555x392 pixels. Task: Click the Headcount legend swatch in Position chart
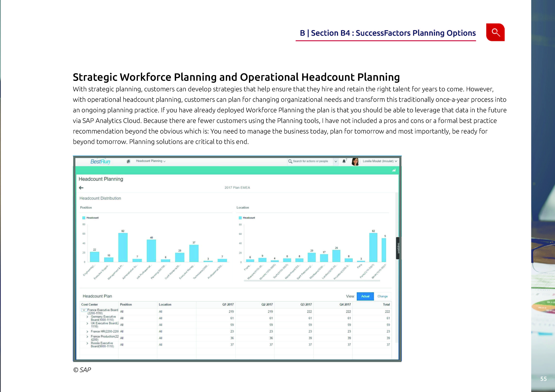pyautogui.click(x=84, y=218)
